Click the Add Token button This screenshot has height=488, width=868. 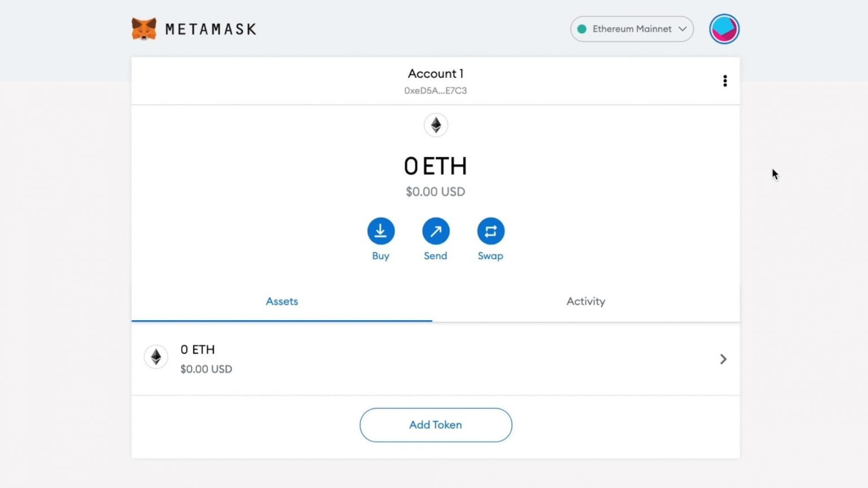[436, 425]
